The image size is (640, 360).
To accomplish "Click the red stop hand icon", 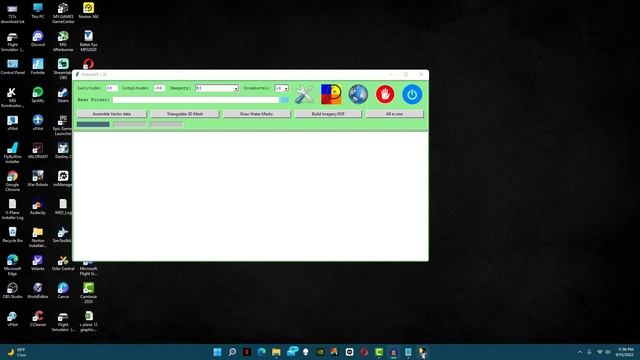I will [x=385, y=94].
